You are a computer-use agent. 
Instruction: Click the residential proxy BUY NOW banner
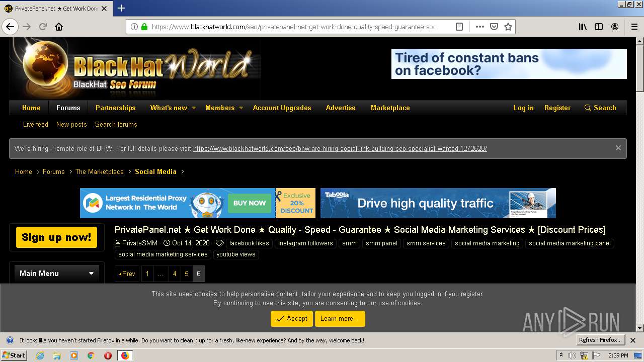[250, 203]
